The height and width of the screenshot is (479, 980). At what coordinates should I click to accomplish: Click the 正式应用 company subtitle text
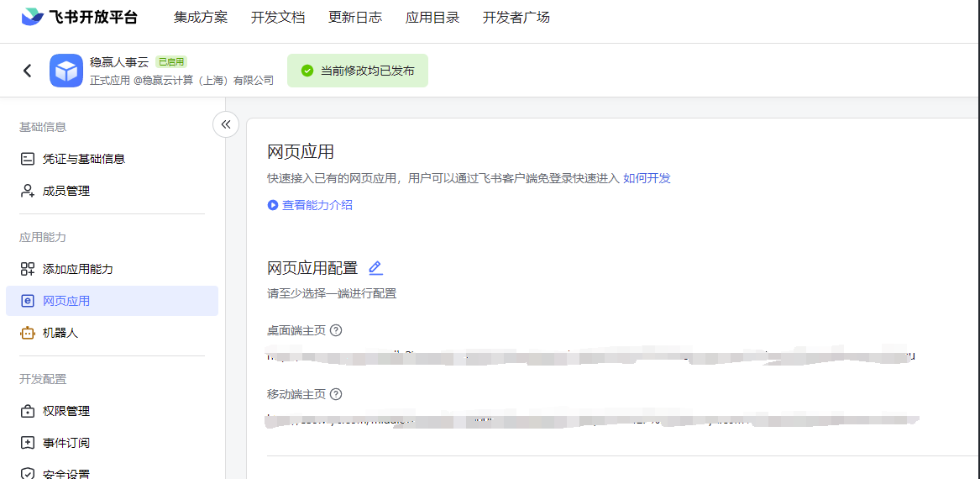182,80
